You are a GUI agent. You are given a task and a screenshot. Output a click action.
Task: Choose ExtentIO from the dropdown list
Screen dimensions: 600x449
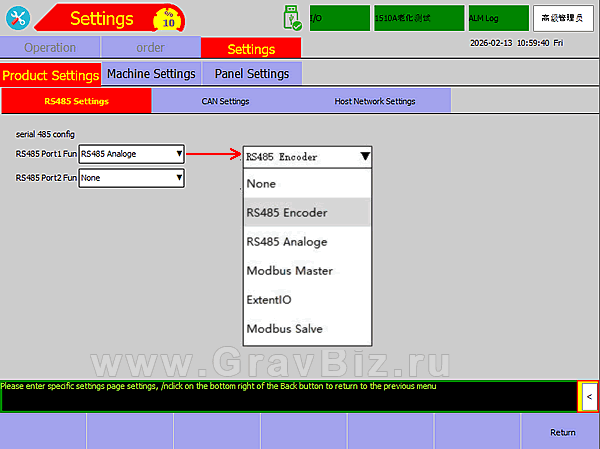pos(268,300)
